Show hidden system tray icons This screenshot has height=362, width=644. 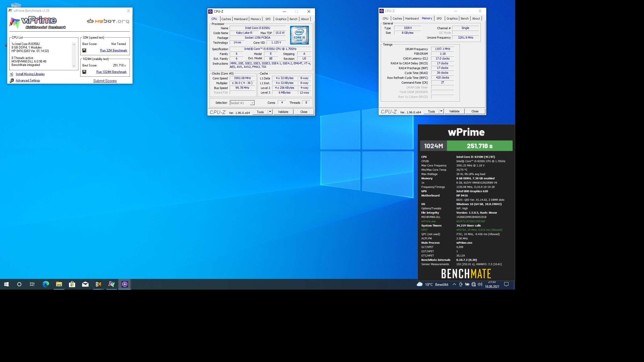click(454, 284)
